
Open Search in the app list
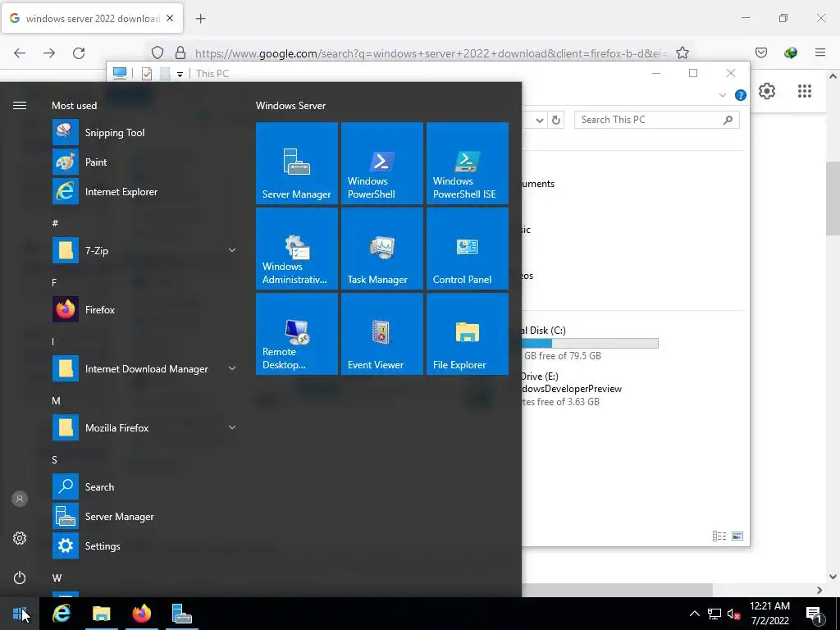coord(144,487)
